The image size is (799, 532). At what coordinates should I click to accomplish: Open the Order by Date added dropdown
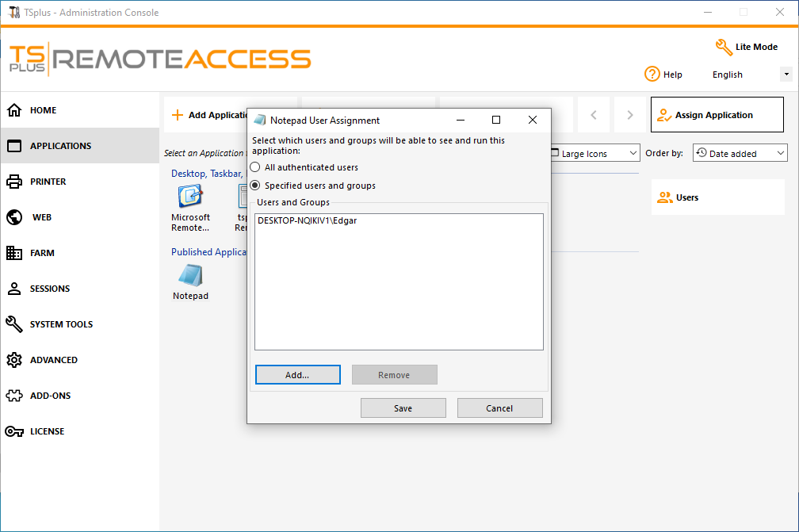(x=740, y=152)
